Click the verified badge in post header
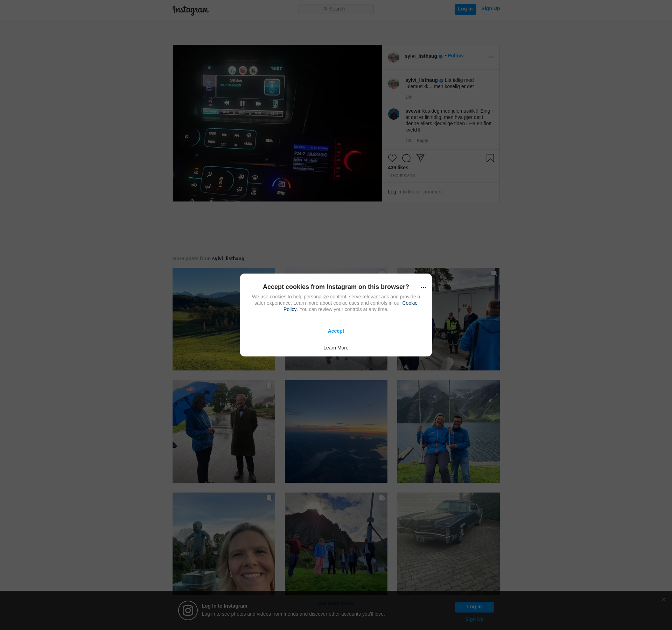The height and width of the screenshot is (630, 672). point(441,56)
